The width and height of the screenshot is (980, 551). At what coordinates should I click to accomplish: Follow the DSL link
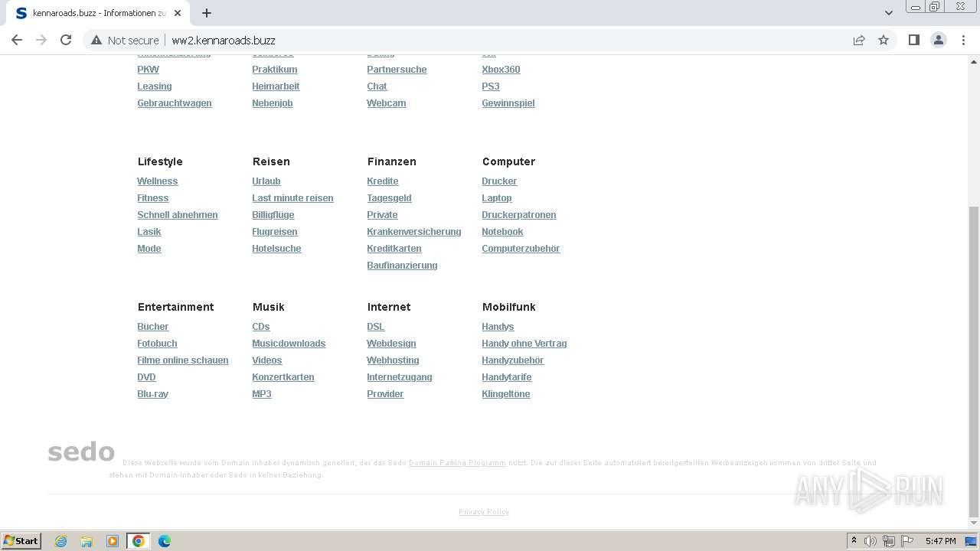376,327
